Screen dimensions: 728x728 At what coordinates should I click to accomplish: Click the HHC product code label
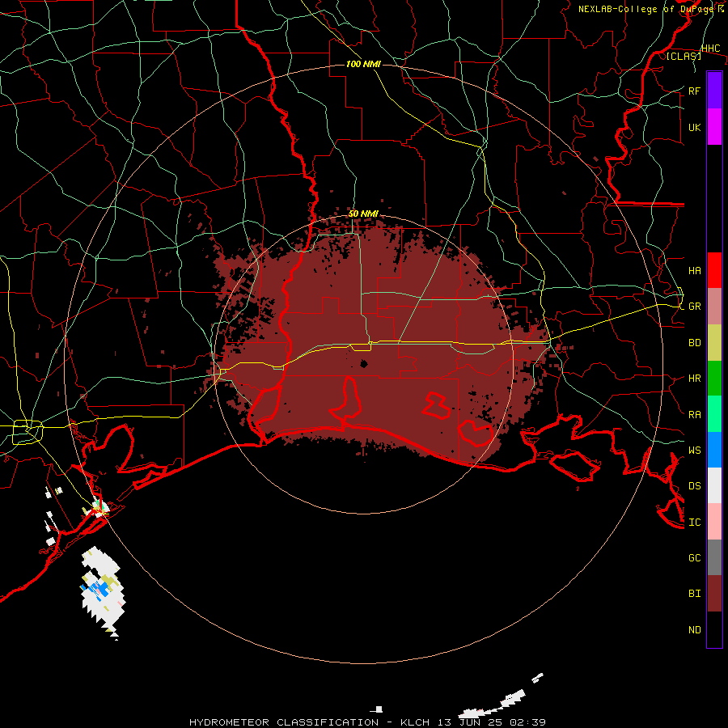(x=711, y=48)
